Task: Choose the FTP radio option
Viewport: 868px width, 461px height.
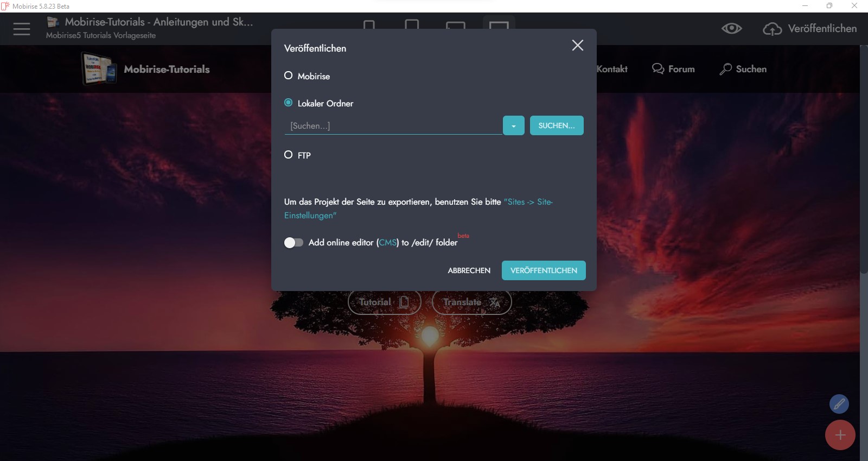Action: click(289, 155)
